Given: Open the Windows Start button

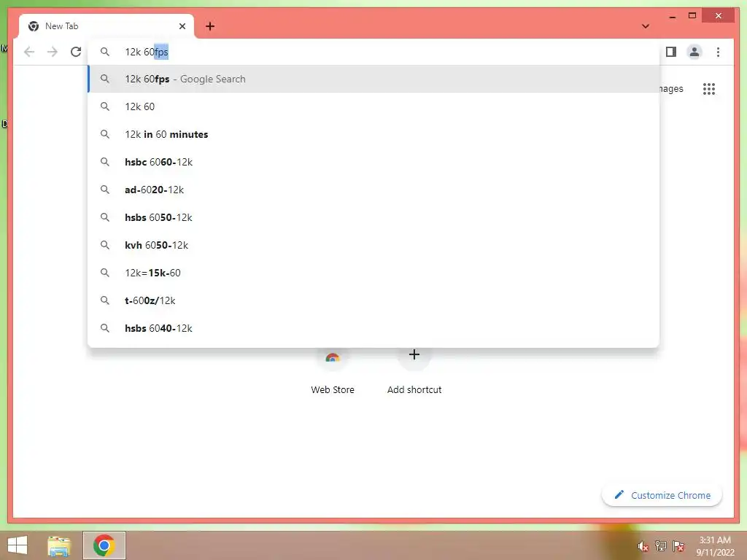Looking at the screenshot, I should 18,545.
